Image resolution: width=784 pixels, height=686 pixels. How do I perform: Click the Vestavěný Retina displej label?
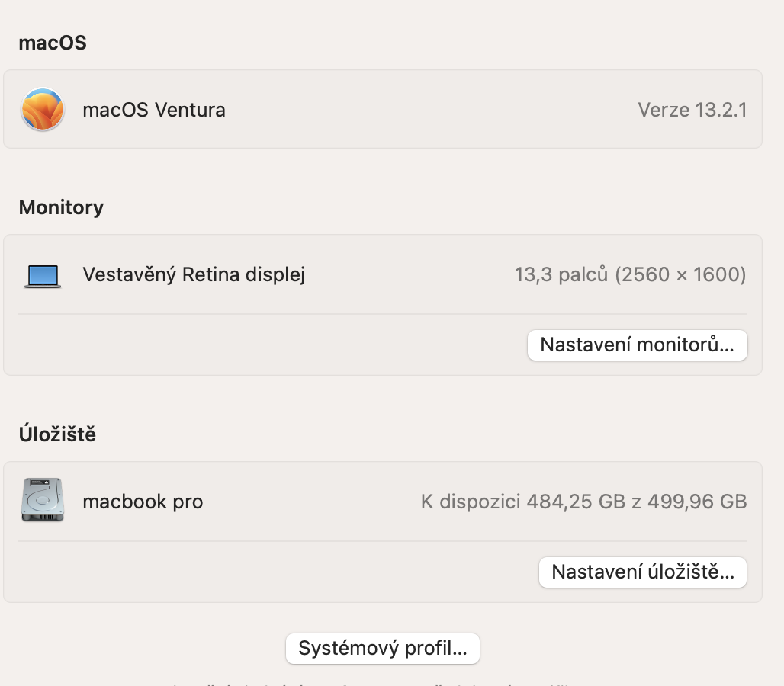[194, 274]
